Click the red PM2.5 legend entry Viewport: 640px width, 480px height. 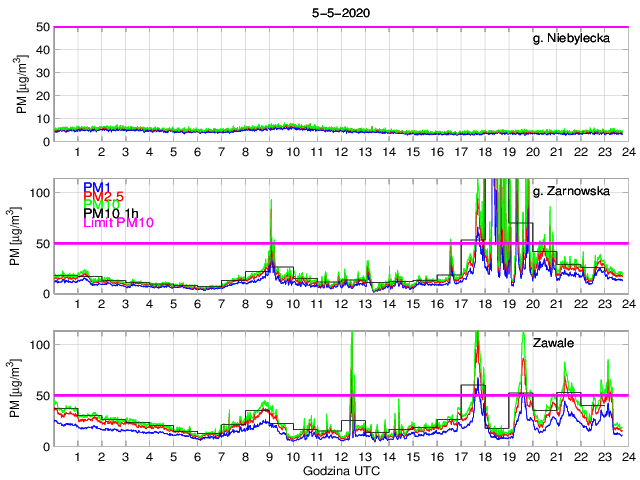pos(103,199)
